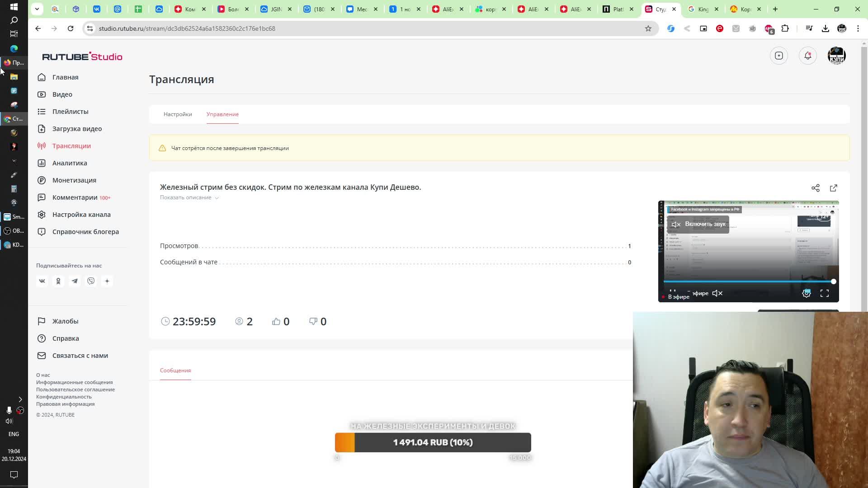Open the channel avatar profile menu
Screen dimensions: 868x488
(836, 56)
